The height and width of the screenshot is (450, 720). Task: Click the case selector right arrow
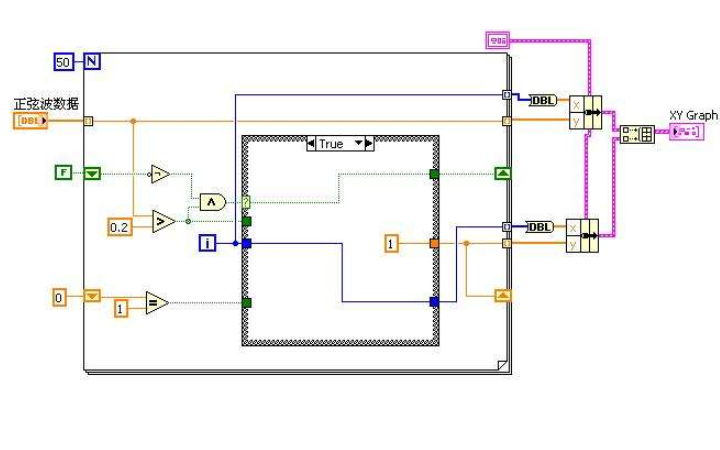(x=369, y=144)
